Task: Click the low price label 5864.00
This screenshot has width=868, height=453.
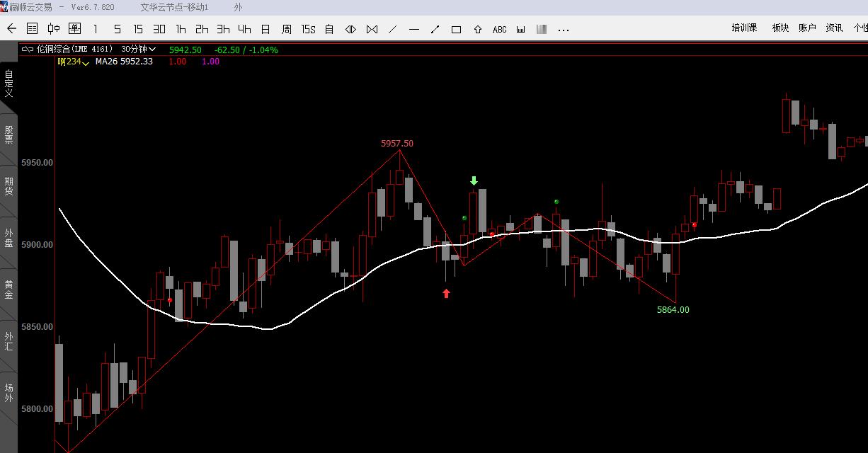Action: click(673, 310)
